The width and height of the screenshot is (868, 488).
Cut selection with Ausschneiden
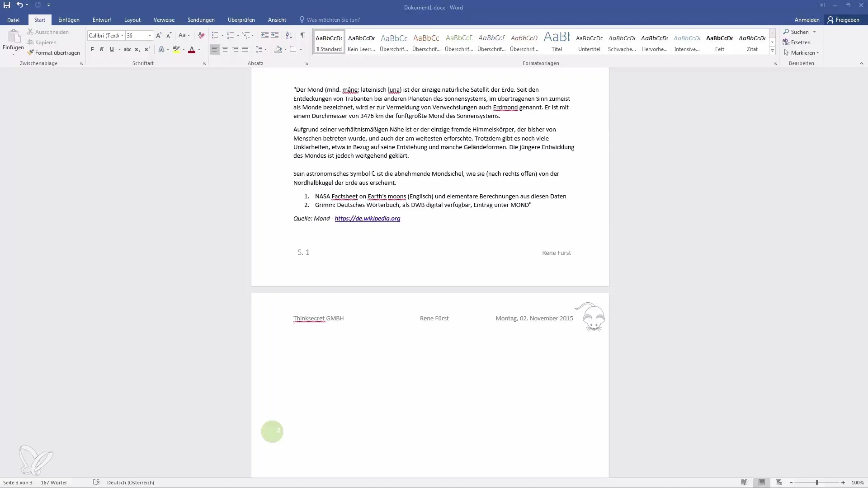[48, 32]
